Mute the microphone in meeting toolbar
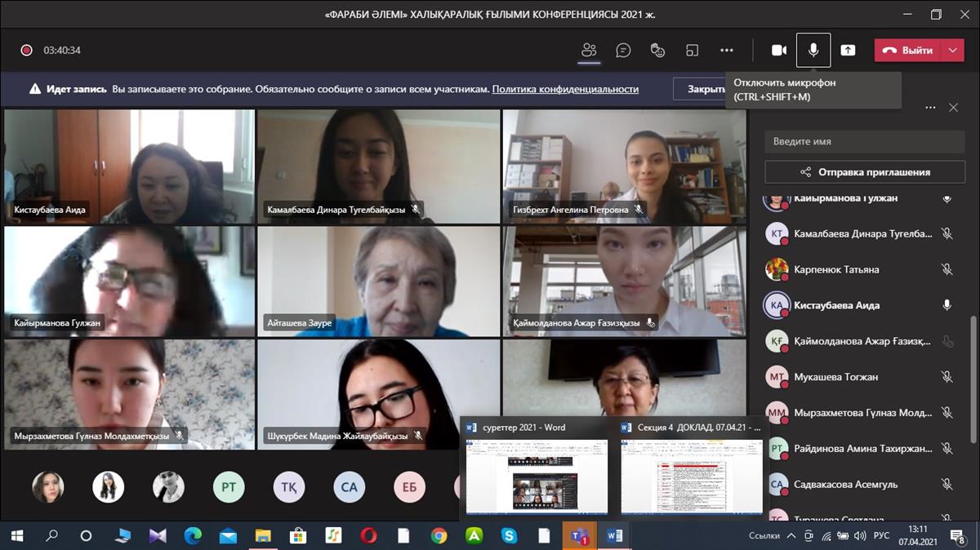Screen dimensions: 980x550 click(x=813, y=50)
